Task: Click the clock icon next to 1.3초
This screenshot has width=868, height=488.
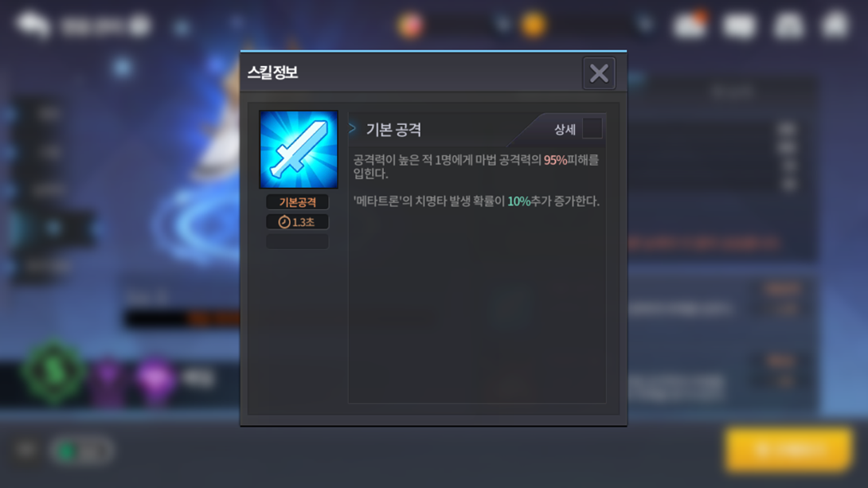Action: click(284, 222)
